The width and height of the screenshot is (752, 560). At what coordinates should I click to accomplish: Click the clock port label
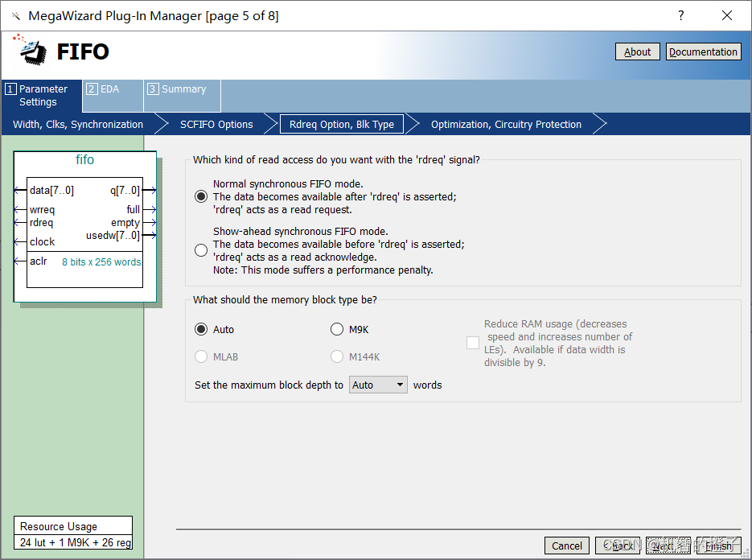(x=42, y=242)
